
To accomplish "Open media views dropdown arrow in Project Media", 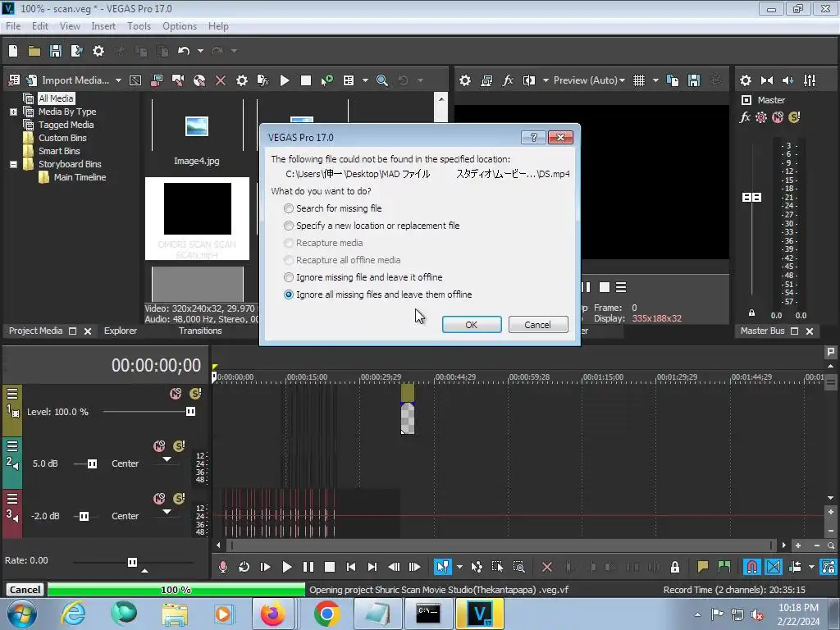I will pos(365,80).
